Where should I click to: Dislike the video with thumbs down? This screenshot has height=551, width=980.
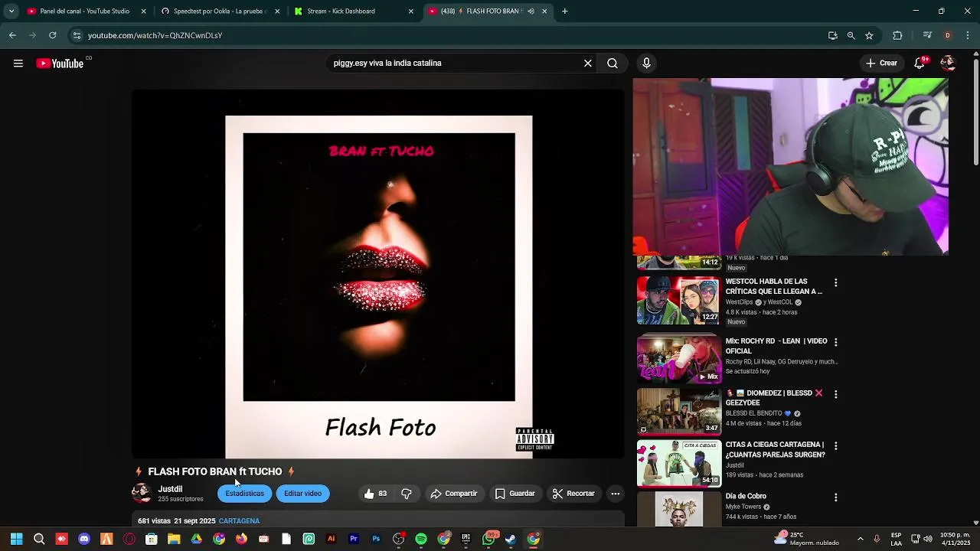coord(407,494)
